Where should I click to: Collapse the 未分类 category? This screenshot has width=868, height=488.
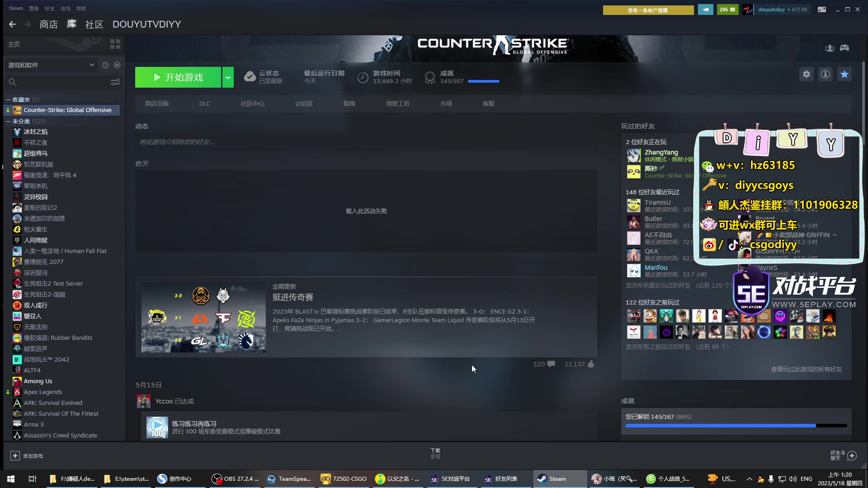pyautogui.click(x=8, y=121)
